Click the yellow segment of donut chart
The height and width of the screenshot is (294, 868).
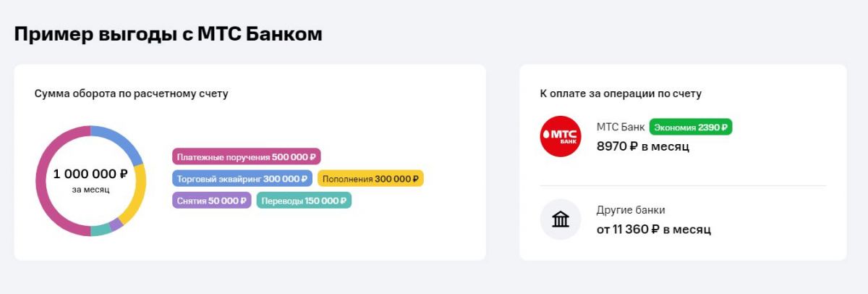(x=137, y=196)
